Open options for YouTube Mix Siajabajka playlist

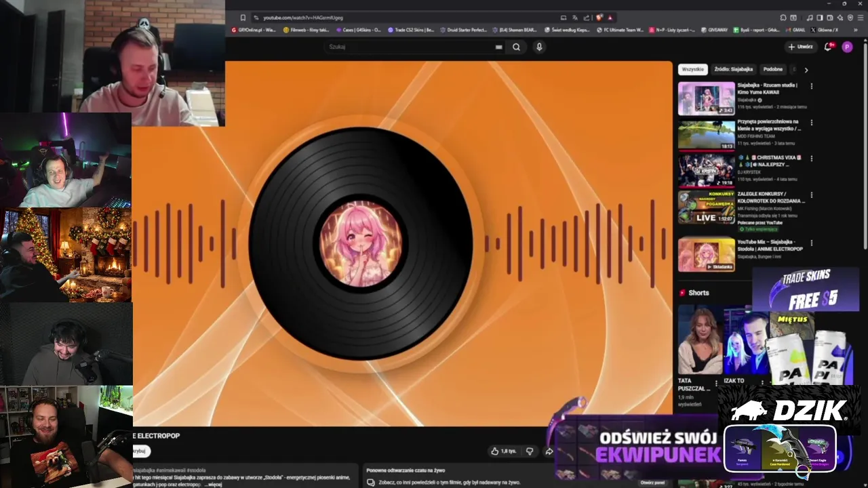click(811, 243)
